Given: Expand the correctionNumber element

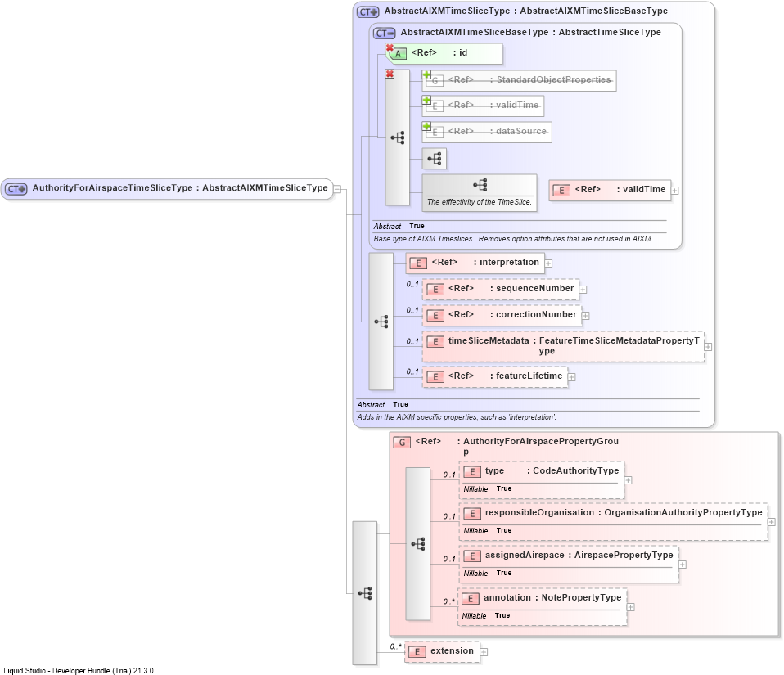Looking at the screenshot, I should (x=585, y=316).
